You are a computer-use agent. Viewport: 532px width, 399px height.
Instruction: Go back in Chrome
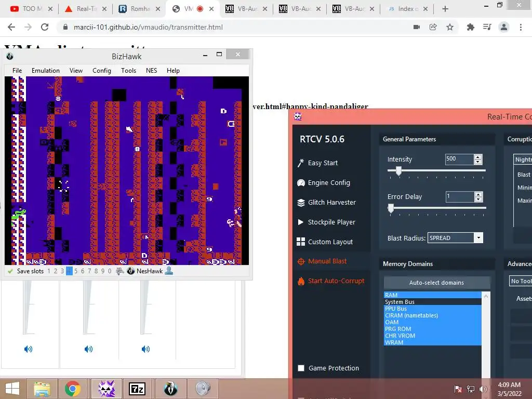[11, 27]
